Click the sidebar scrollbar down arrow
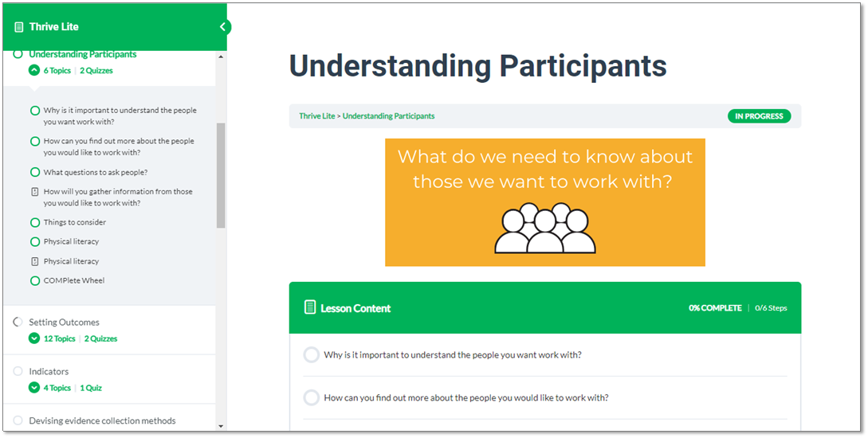Viewport: 868px width, 438px height. tap(221, 426)
